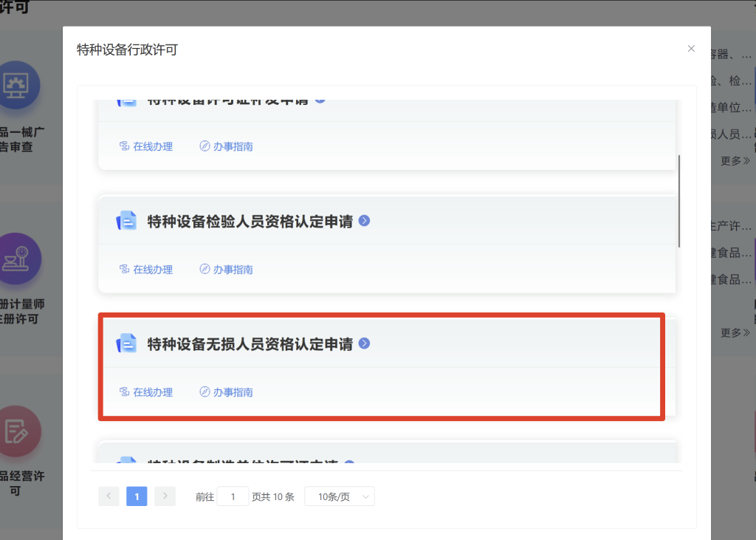Click the 共 10 条 total count text
756x540 pixels.
pyautogui.click(x=278, y=497)
